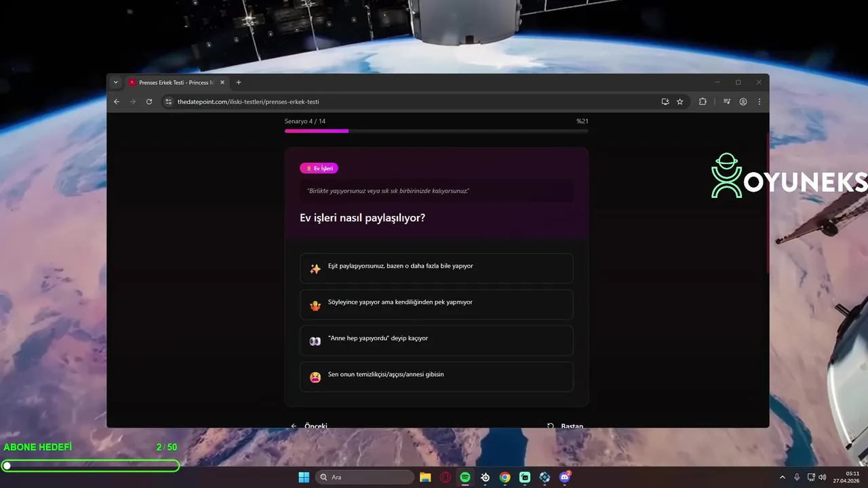Click the page vertical scrollbar
Screen dimensions: 868x488
click(x=767, y=203)
